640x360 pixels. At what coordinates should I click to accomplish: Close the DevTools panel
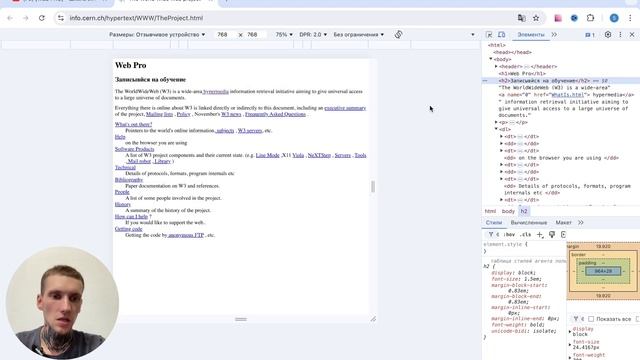pyautogui.click(x=632, y=35)
